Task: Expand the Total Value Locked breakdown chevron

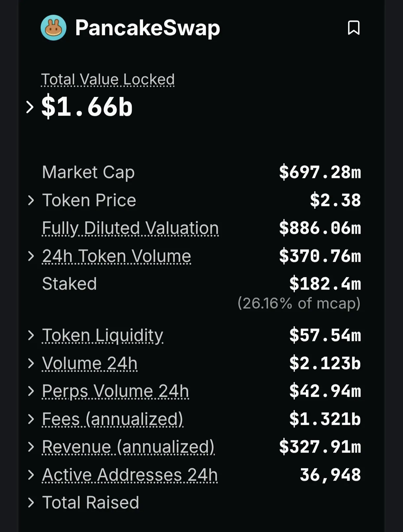Action: coord(30,107)
